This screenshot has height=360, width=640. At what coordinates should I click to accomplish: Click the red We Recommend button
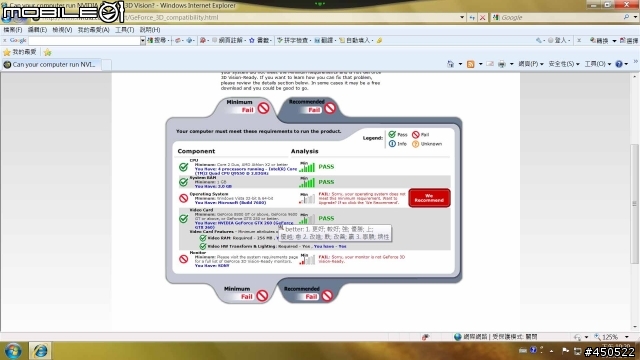point(429,198)
